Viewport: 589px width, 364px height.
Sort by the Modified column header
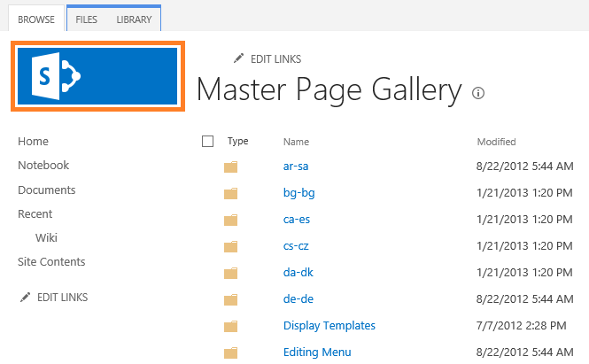pos(496,142)
